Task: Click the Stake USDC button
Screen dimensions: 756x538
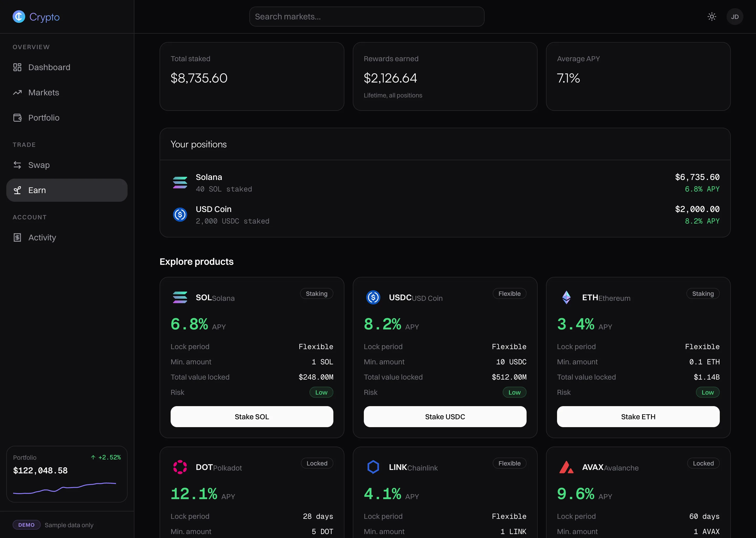Action: point(445,416)
